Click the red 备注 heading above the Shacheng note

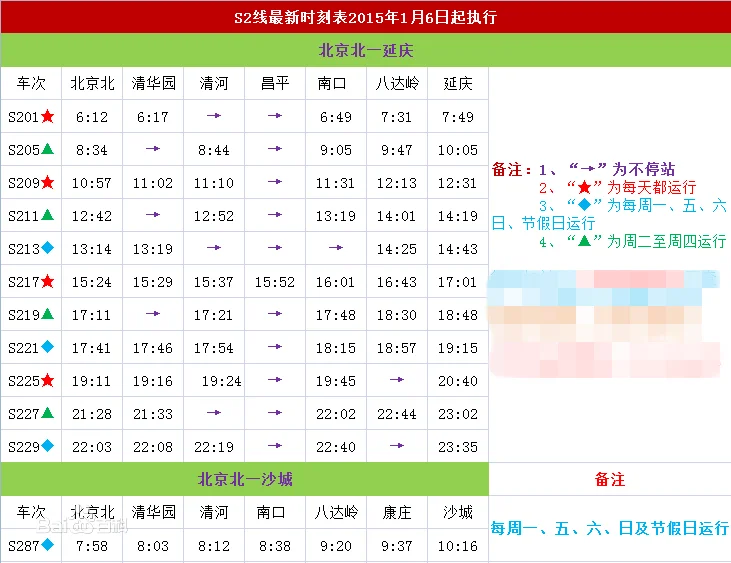[610, 479]
